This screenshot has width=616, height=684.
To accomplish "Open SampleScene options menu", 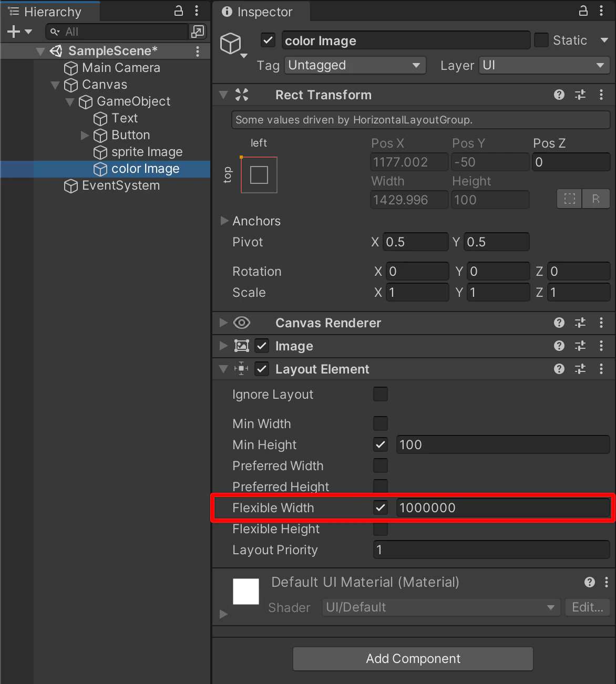I will click(x=198, y=51).
